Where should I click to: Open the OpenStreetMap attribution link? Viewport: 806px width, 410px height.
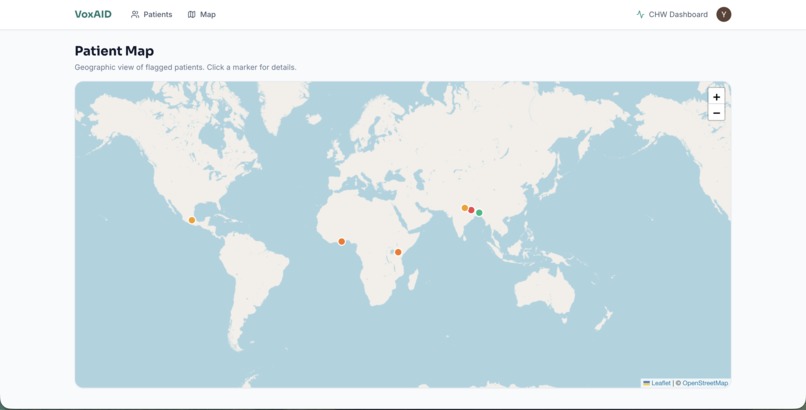705,383
